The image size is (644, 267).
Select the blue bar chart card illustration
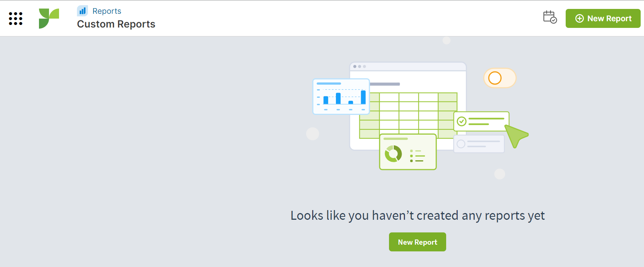pyautogui.click(x=341, y=96)
